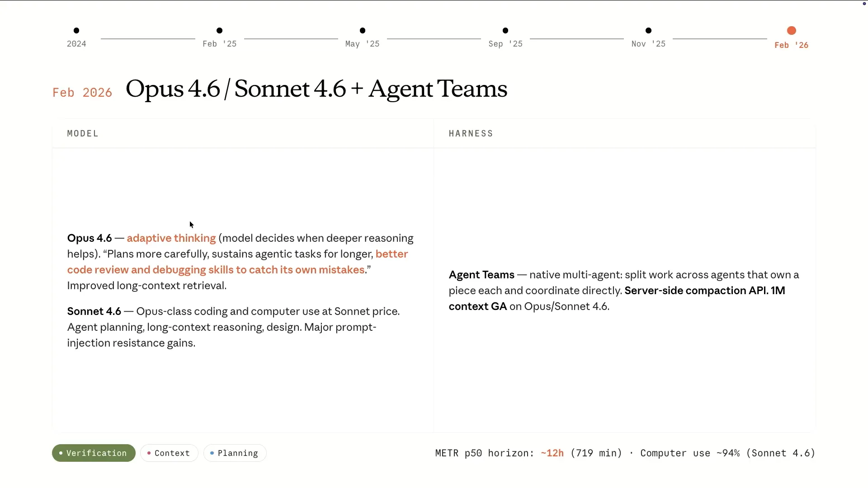Click the Feb 2026 date label
The image size is (868, 488).
click(82, 93)
